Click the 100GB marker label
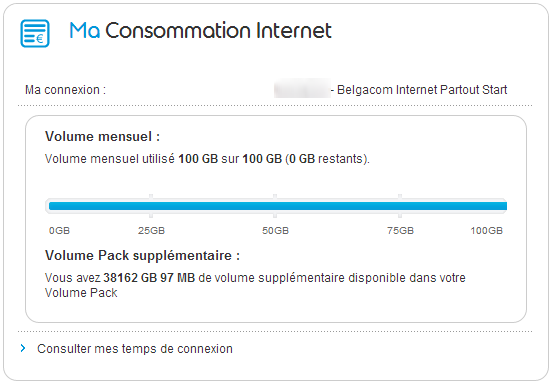Screen dimensions: 555x387 click(486, 231)
